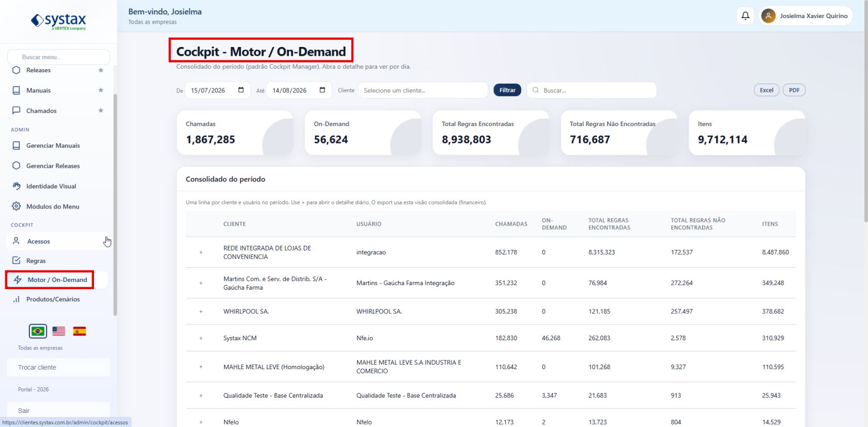Screen dimensions: 868x427
Task: Export the report as PDF
Action: click(794, 90)
